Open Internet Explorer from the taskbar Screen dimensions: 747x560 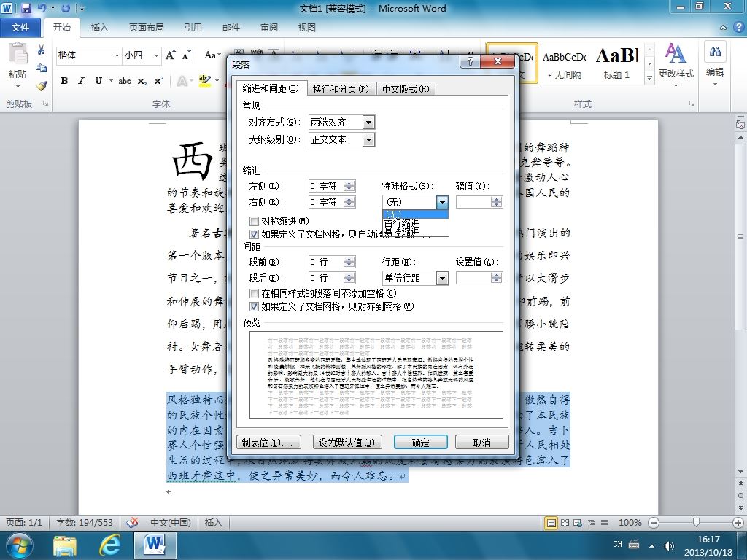pos(109,545)
